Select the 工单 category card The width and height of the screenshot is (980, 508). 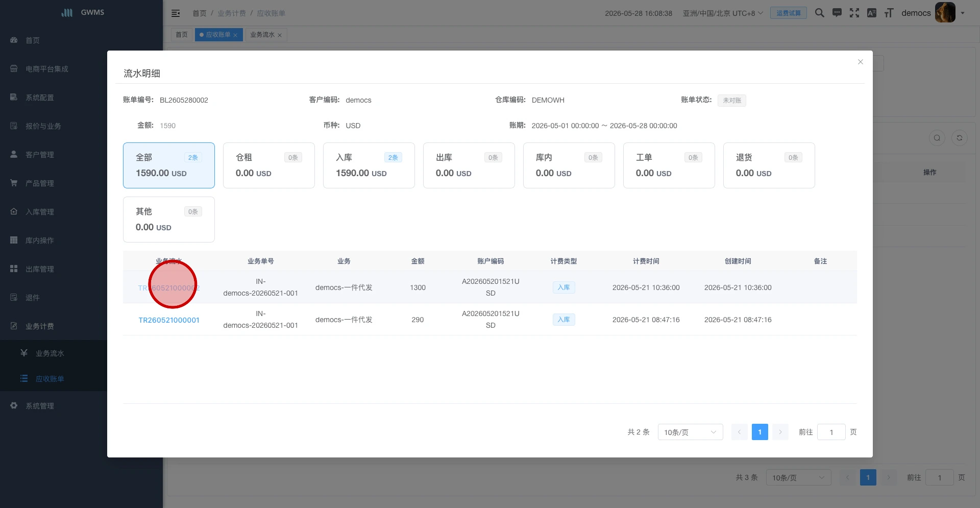(669, 165)
